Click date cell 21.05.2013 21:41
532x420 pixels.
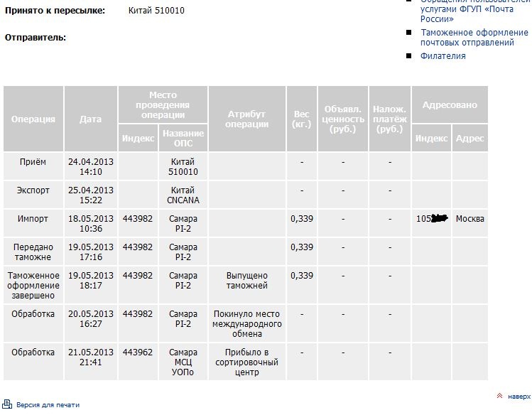point(91,362)
